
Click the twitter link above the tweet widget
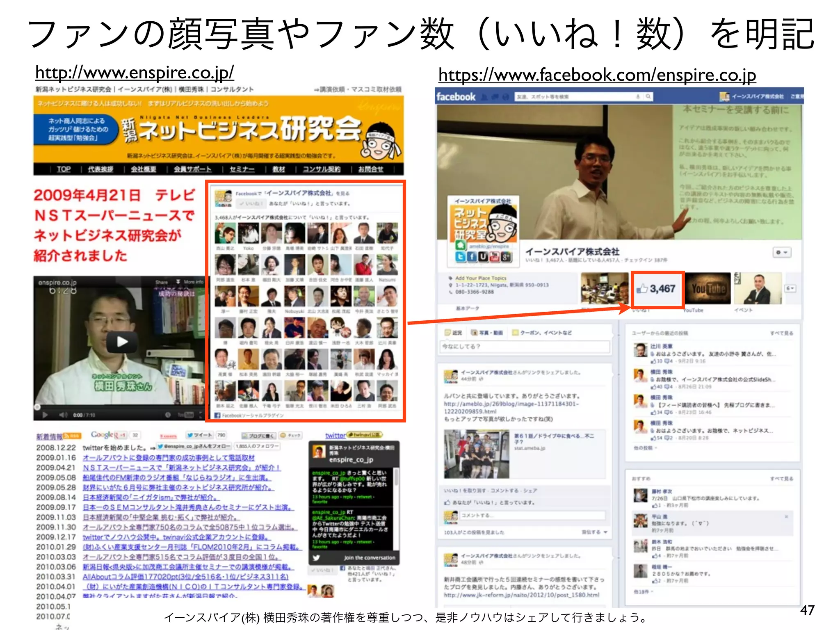pos(336,436)
